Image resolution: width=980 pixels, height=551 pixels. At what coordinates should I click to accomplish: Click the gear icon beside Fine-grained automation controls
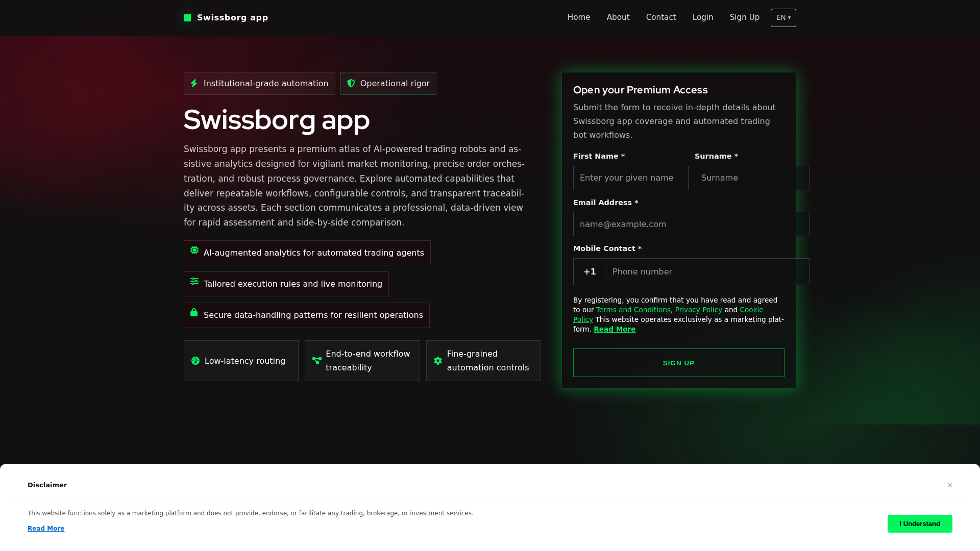438,361
